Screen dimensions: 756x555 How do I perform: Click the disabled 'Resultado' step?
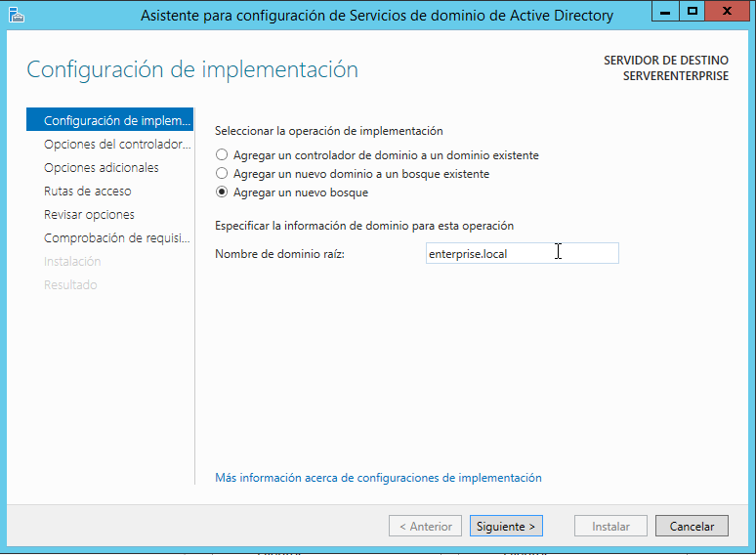click(x=70, y=285)
